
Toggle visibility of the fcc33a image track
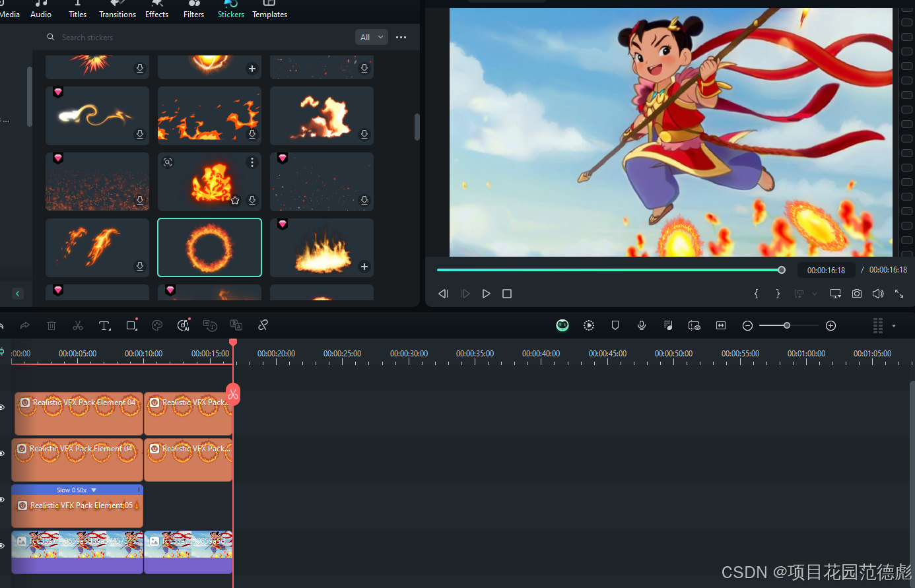(2, 546)
